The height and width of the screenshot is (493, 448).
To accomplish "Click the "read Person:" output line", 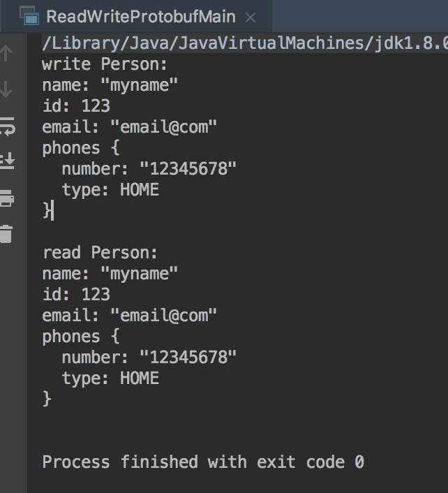I will coord(100,252).
